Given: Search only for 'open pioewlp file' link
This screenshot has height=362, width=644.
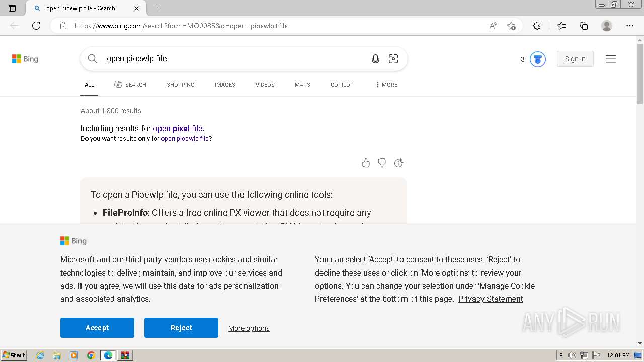Looking at the screenshot, I should click(x=185, y=139).
